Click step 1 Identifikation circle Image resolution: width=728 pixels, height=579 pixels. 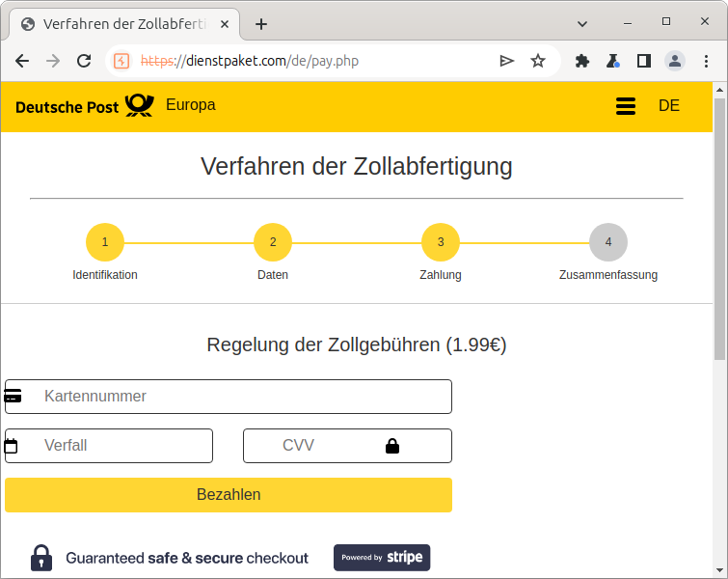click(105, 242)
